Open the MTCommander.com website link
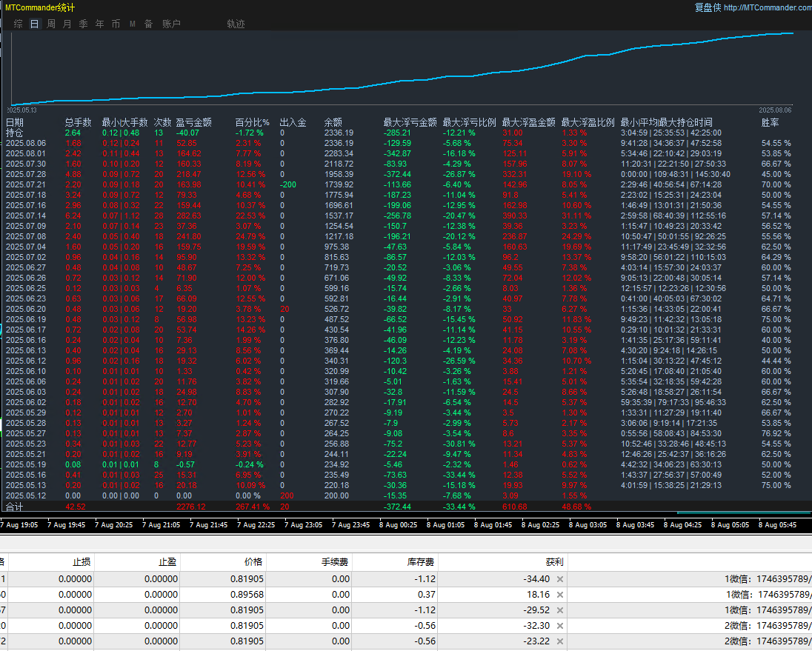 (768, 7)
